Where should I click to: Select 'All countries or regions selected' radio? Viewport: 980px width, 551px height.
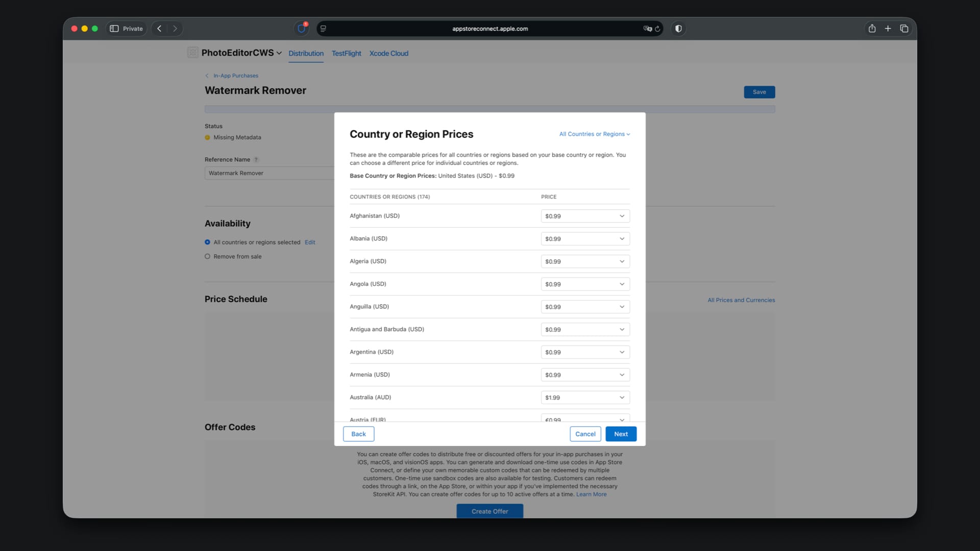[207, 242]
